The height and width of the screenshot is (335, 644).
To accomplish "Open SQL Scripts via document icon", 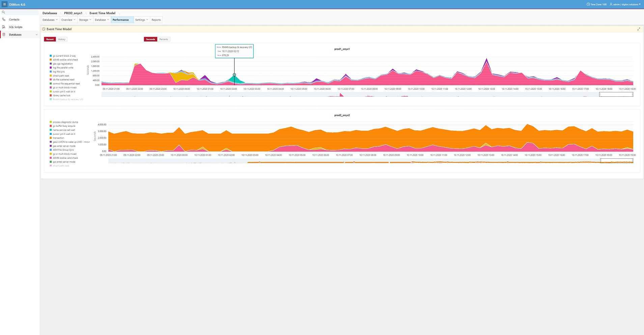I will pos(4,27).
